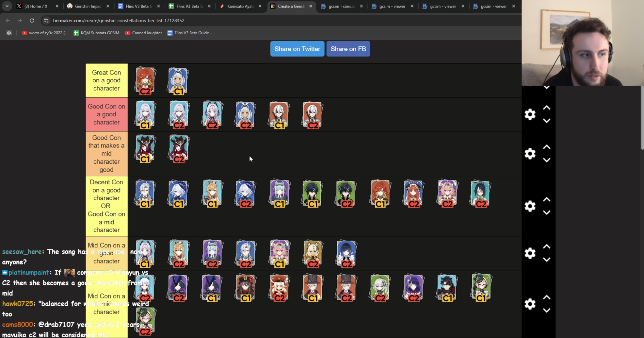The image size is (644, 338).
Task: Go forward to the next page
Action: [x=20, y=21]
